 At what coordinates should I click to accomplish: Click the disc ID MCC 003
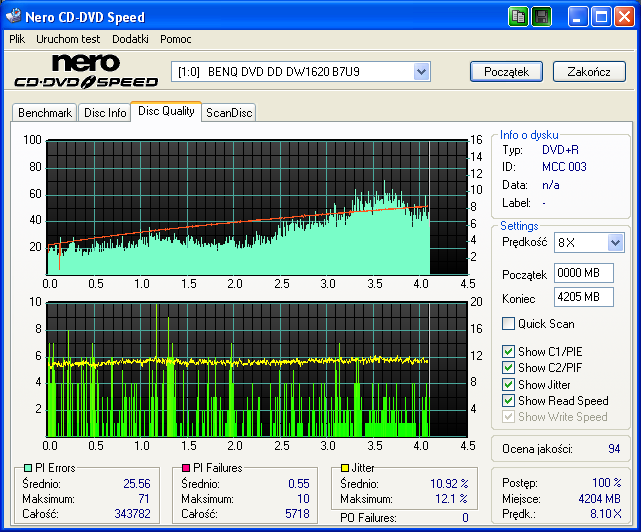pyautogui.click(x=564, y=167)
